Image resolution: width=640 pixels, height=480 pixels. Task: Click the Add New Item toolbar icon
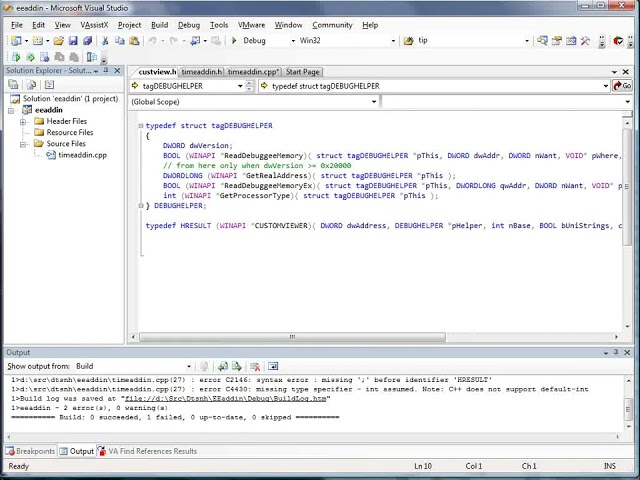point(37,41)
